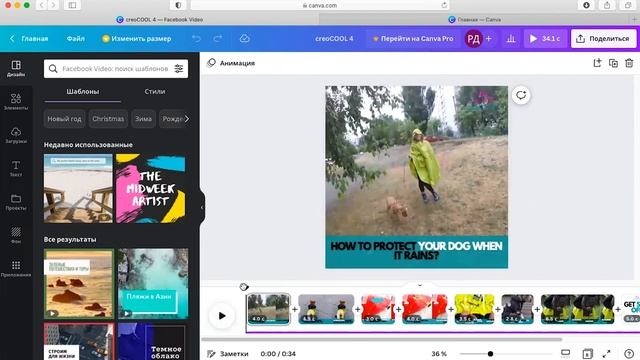Open the analytics chart icon
This screenshot has height=360, width=640.
click(511, 39)
